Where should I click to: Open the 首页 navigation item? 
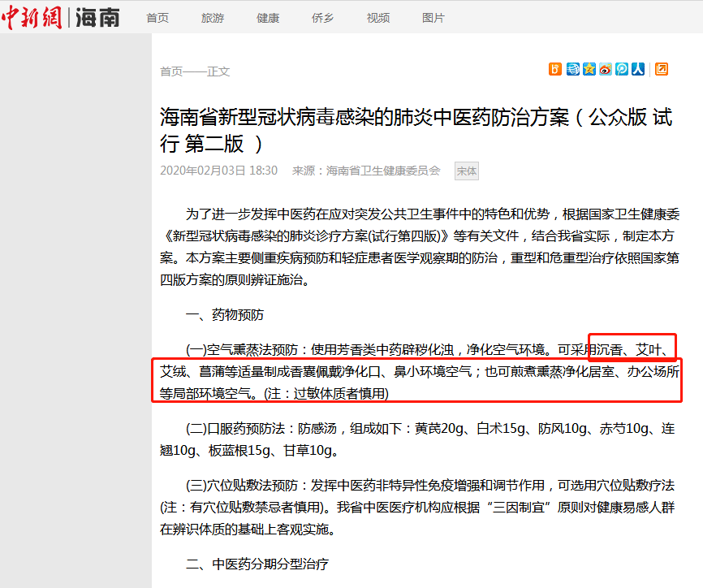point(157,18)
